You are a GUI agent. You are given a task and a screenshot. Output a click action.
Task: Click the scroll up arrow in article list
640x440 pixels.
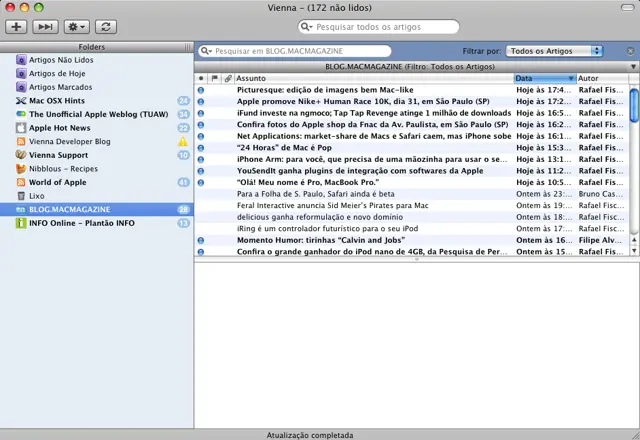634,240
